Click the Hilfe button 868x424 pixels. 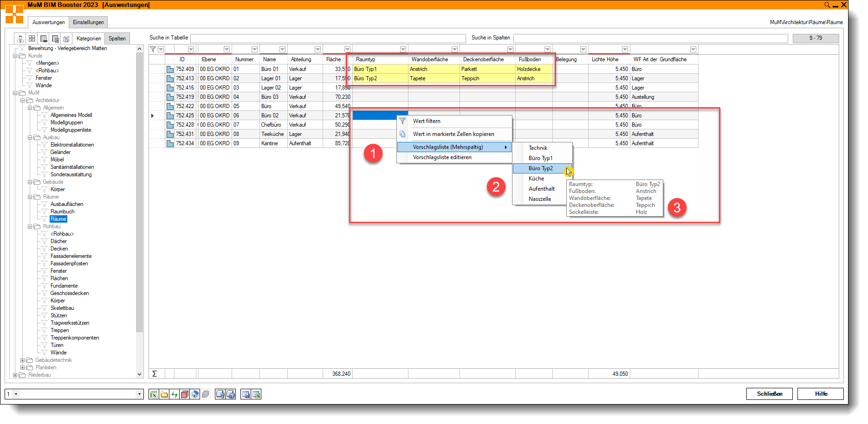(x=820, y=394)
